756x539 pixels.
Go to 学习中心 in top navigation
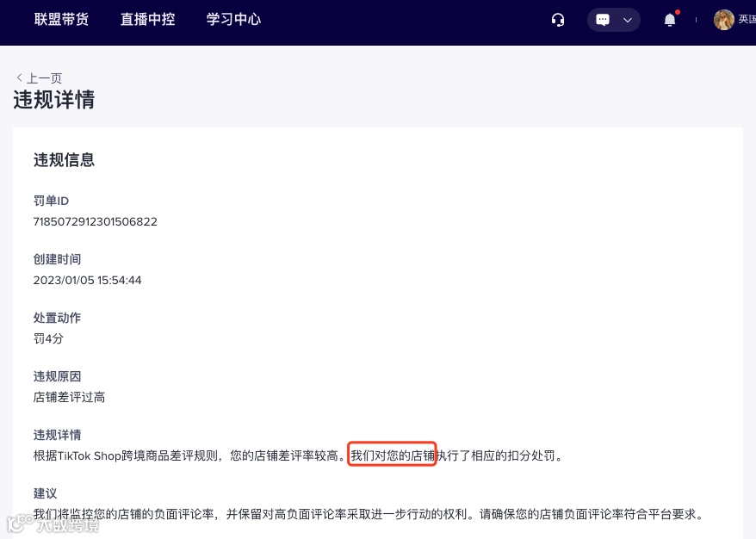(x=234, y=19)
